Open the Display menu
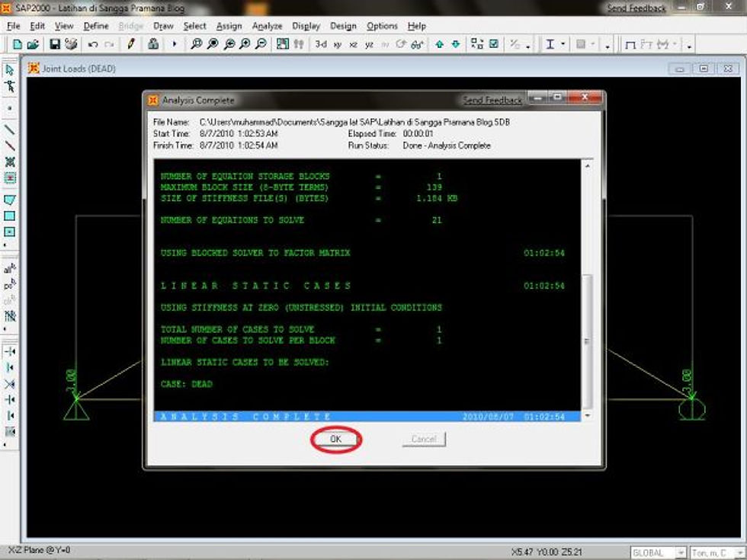The image size is (747, 560). tap(306, 26)
